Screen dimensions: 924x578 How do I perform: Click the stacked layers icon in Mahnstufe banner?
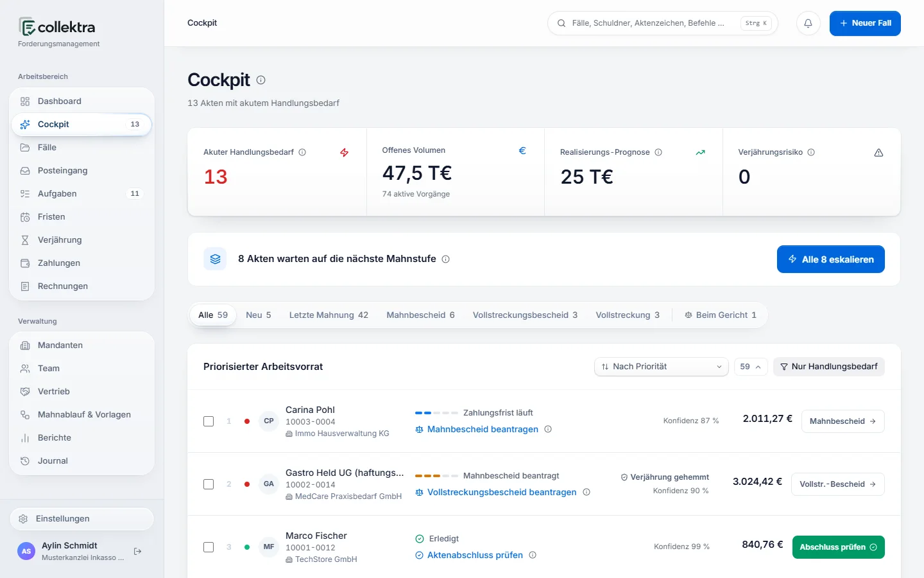coord(215,259)
